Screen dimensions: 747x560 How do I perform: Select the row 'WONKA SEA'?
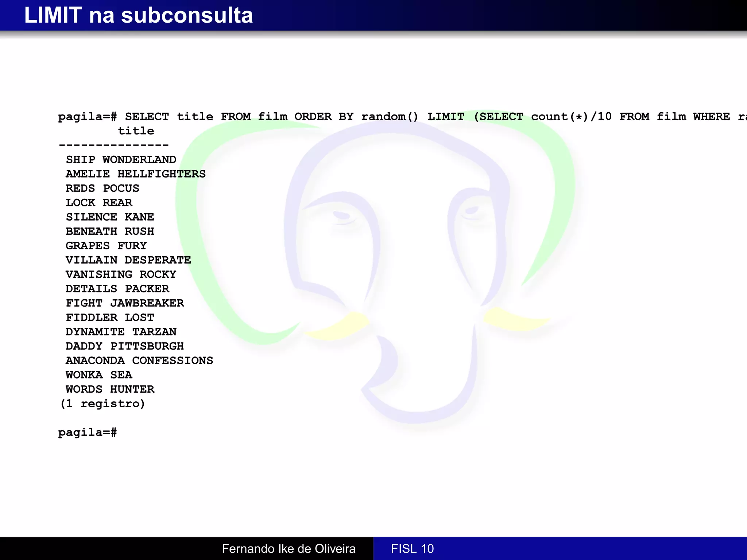99,375
